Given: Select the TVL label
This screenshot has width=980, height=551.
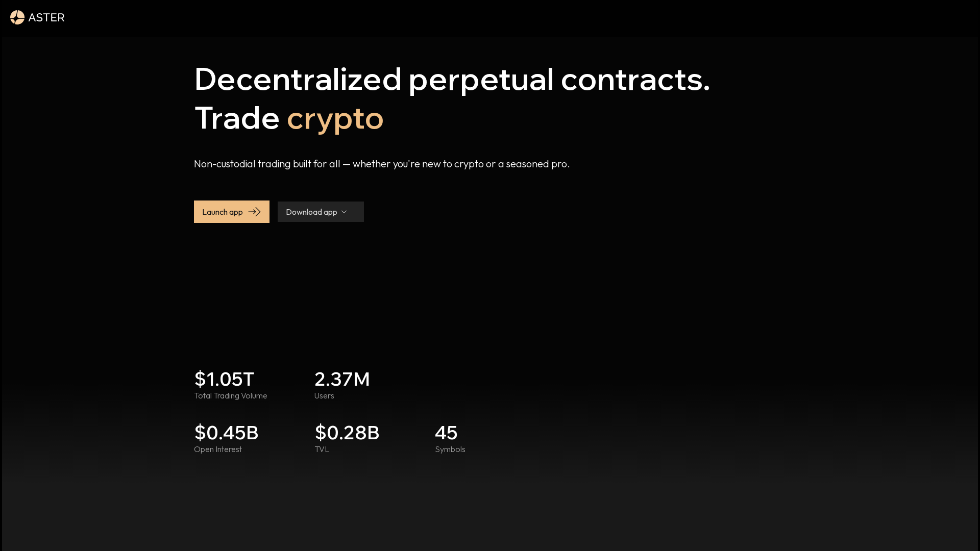Looking at the screenshot, I should tap(322, 449).
